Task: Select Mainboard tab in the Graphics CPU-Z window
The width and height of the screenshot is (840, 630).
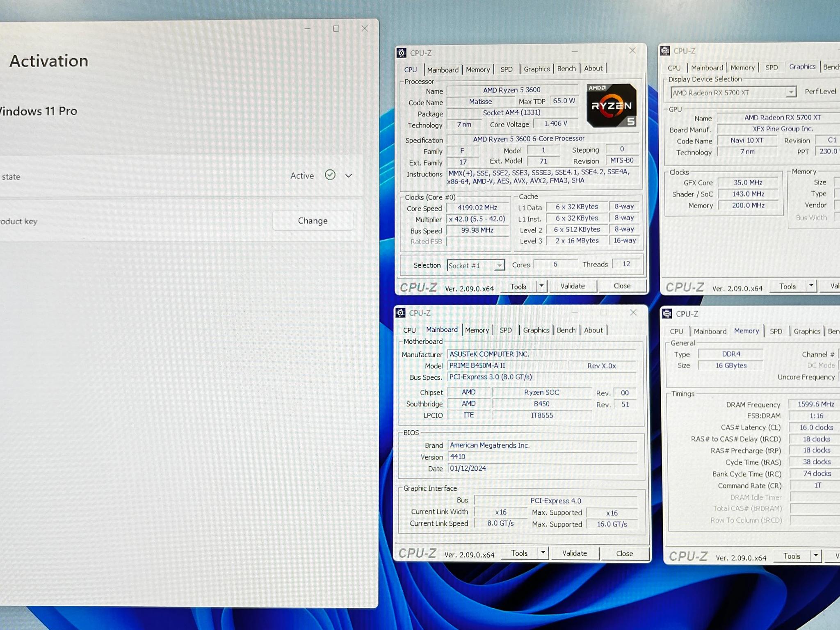Action: pos(707,68)
